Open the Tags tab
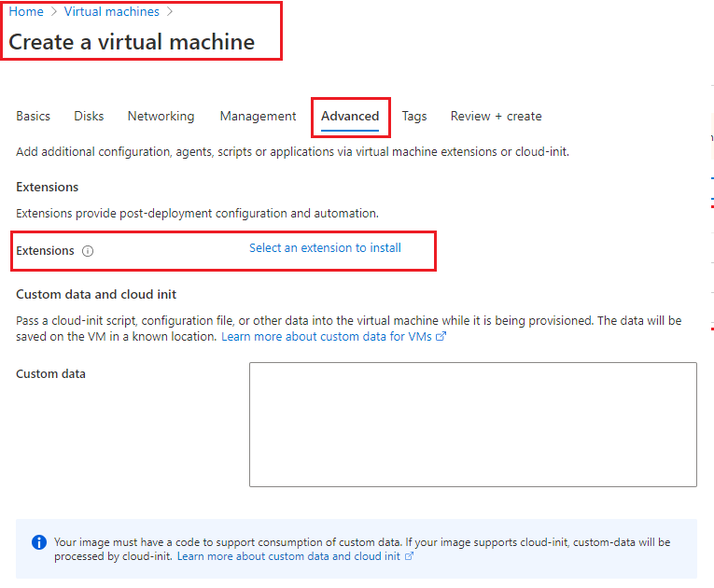Viewport: 714px width, 588px height. (414, 117)
